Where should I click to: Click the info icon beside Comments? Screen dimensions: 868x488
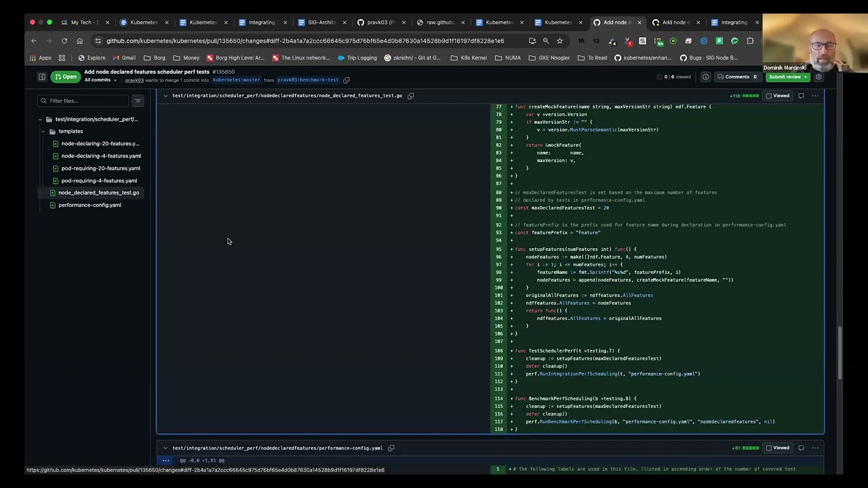[705, 77]
